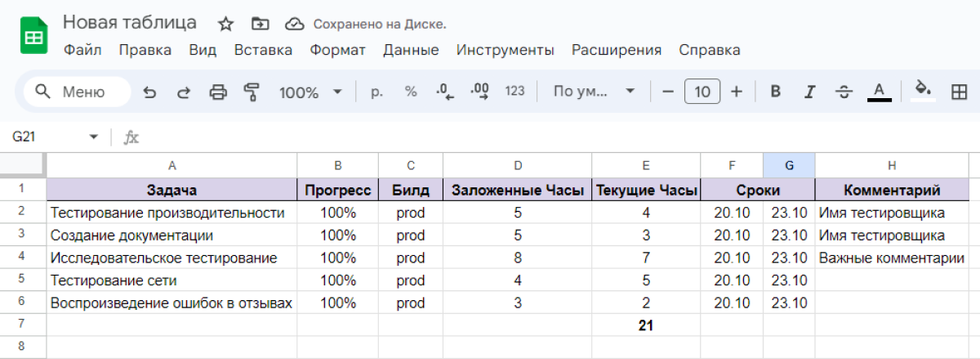Viewport: 980px width, 359px height.
Task: Open the borders grid icon
Action: (959, 92)
